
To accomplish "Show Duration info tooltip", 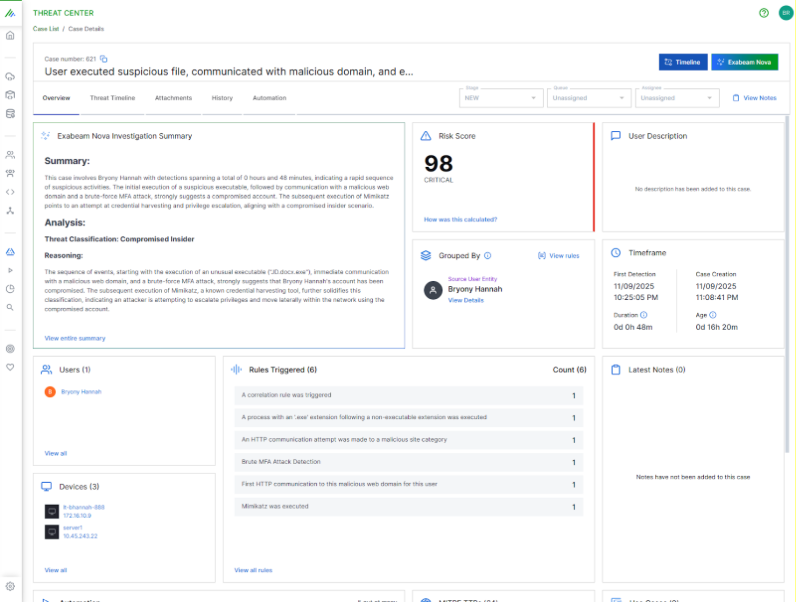I will tap(643, 315).
